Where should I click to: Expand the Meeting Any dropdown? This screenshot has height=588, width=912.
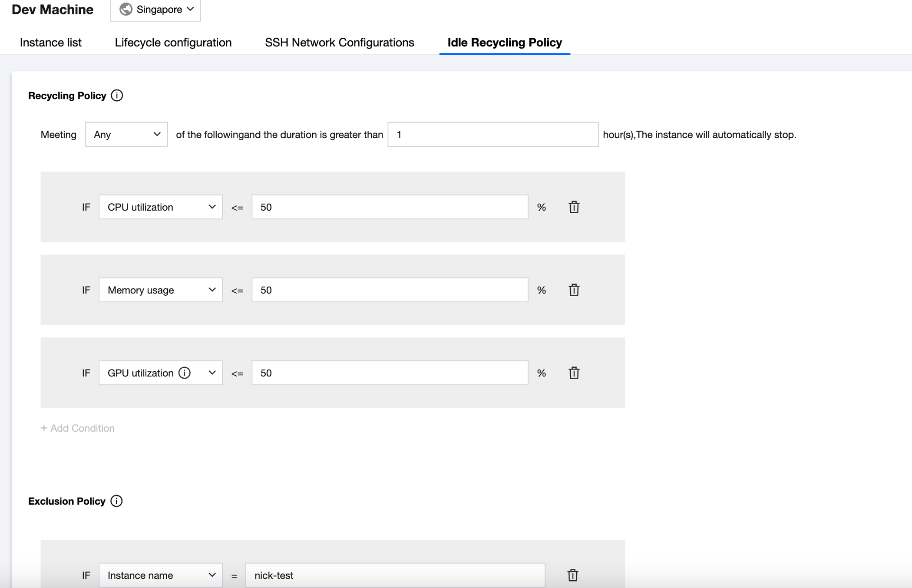point(126,135)
